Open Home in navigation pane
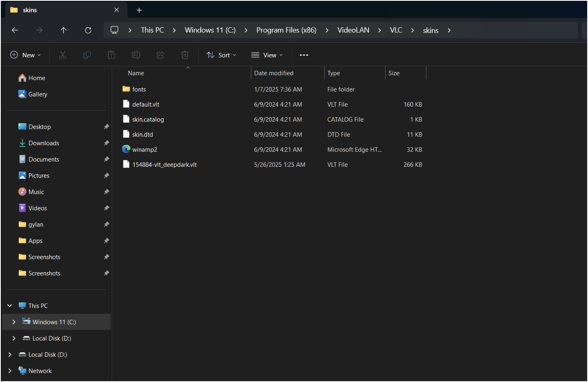This screenshot has width=588, height=382. [x=37, y=78]
